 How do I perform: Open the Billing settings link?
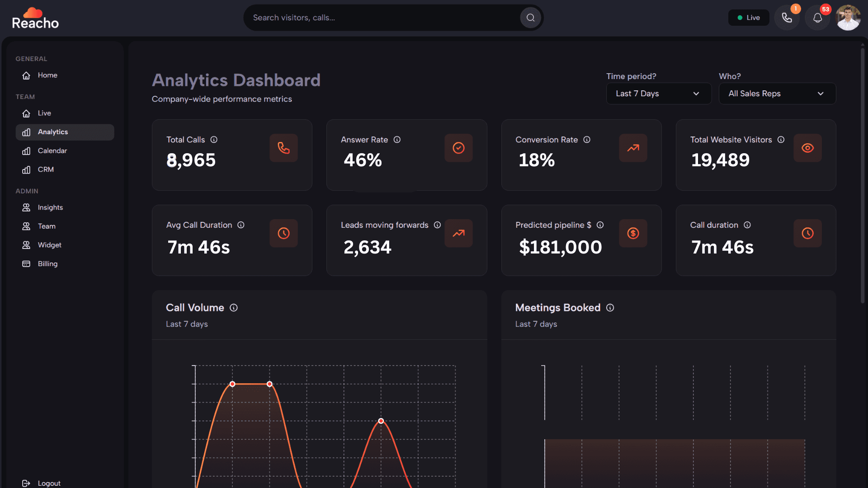click(47, 263)
